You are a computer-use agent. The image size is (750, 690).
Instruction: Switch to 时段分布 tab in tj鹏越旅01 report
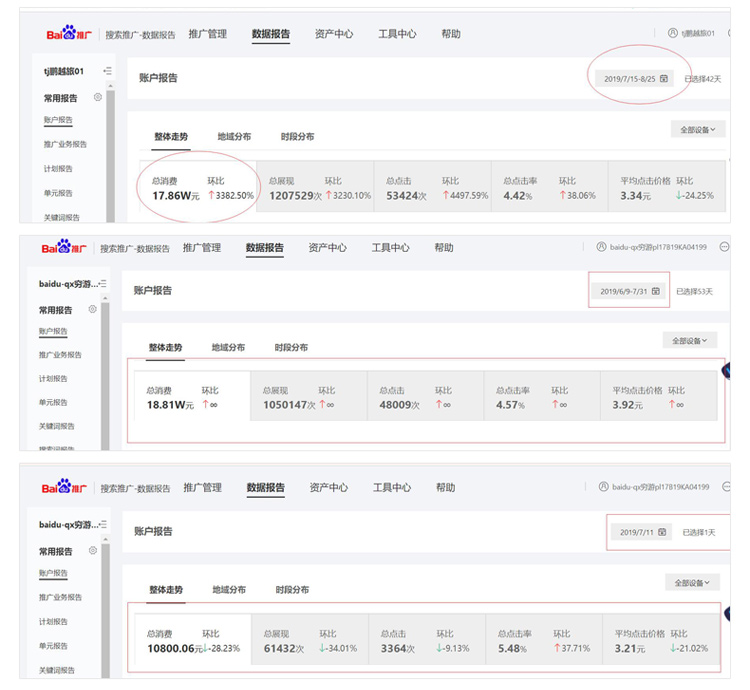297,136
